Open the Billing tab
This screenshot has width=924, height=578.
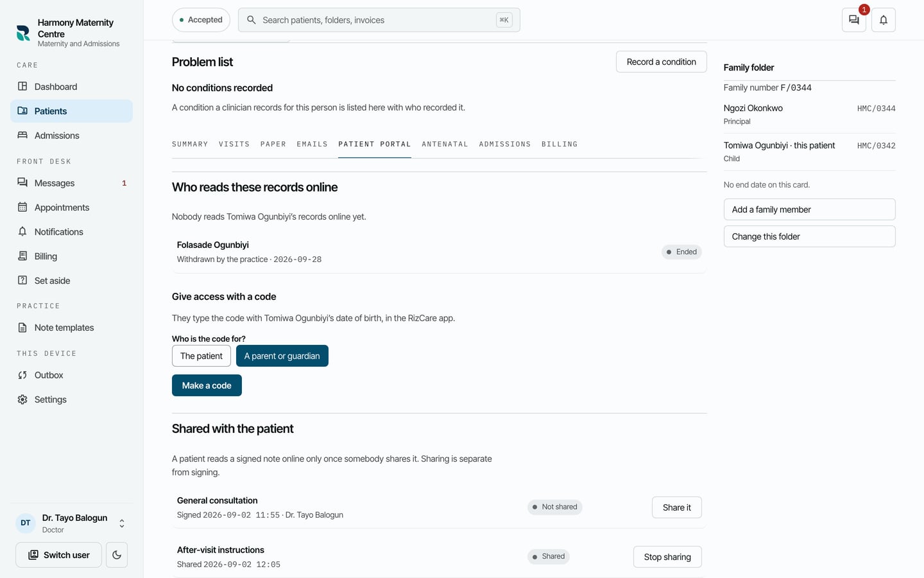point(560,144)
